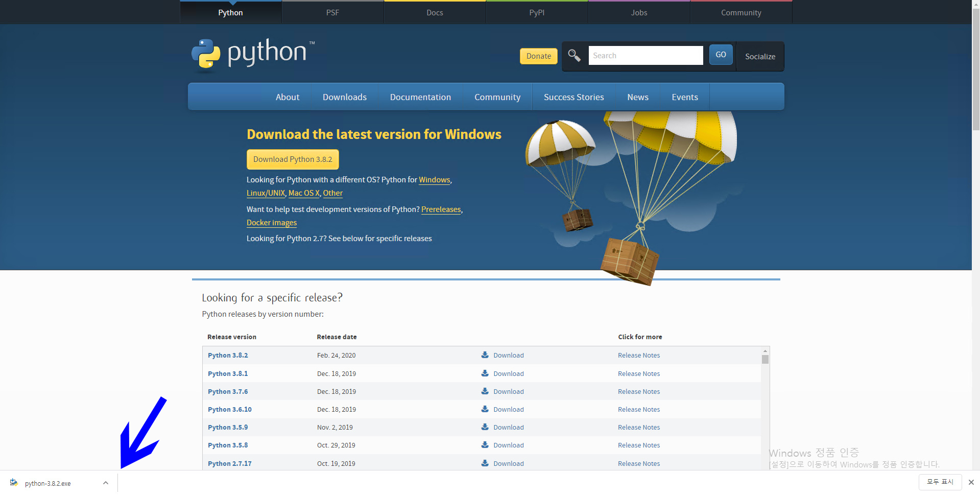980x495 pixels.
Task: Click the 'Nov. 2, 2019' release date cell
Action: [335, 427]
